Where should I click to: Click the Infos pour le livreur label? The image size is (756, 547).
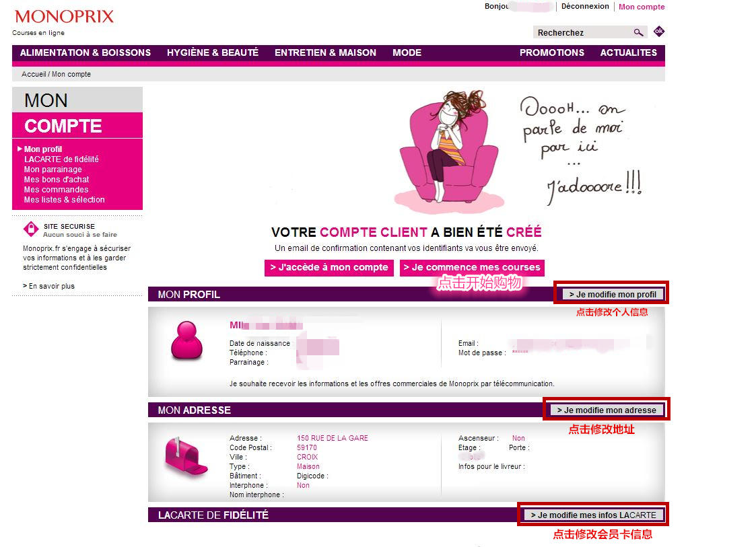point(491,466)
